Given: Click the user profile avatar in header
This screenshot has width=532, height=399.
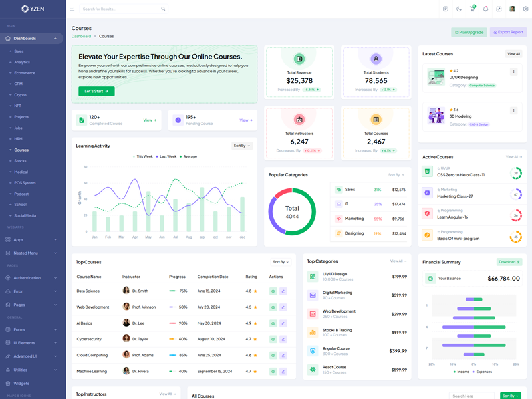Looking at the screenshot, I should pos(512,9).
